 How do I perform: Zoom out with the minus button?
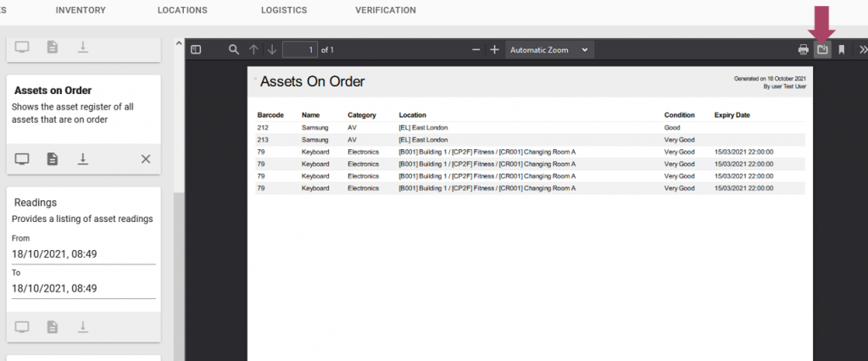pyautogui.click(x=476, y=50)
